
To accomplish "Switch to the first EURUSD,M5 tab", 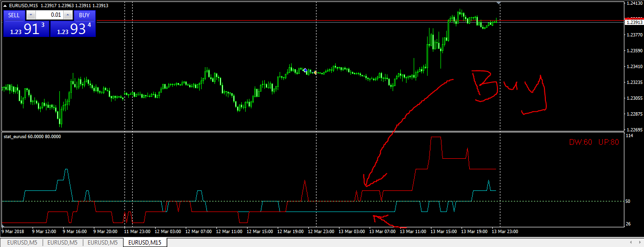I will pyautogui.click(x=22, y=243).
